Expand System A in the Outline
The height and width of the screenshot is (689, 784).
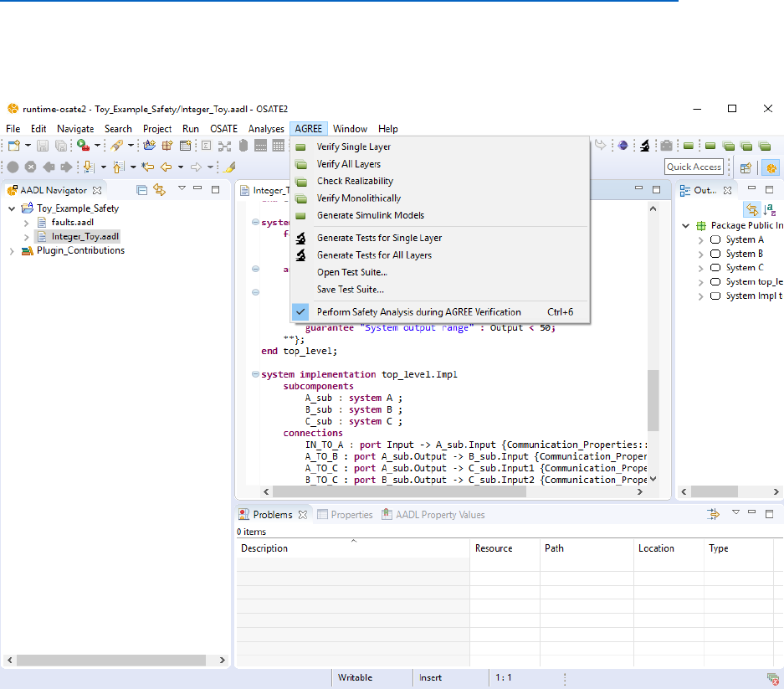click(701, 239)
